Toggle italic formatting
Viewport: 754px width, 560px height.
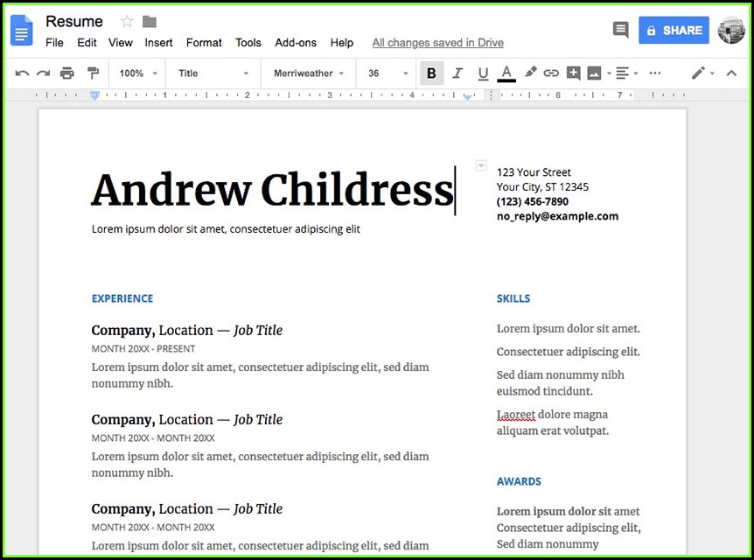pyautogui.click(x=457, y=73)
